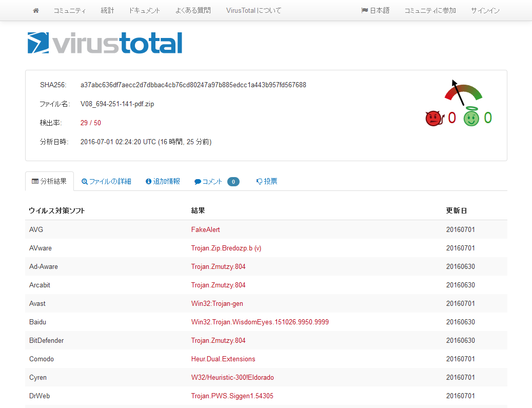Click the red devil malicious vote icon
Screen dimensions: 532x408
point(434,119)
